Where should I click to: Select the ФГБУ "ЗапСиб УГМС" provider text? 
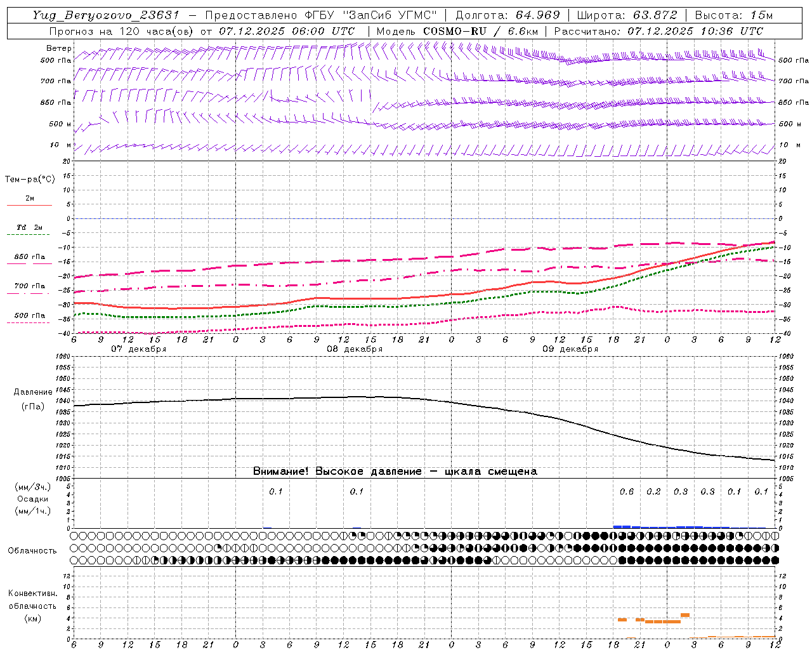click(370, 15)
